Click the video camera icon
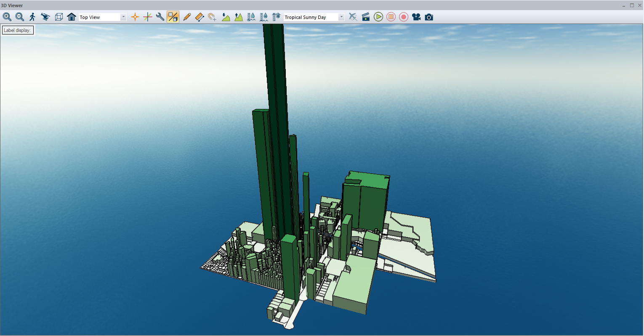 click(416, 17)
